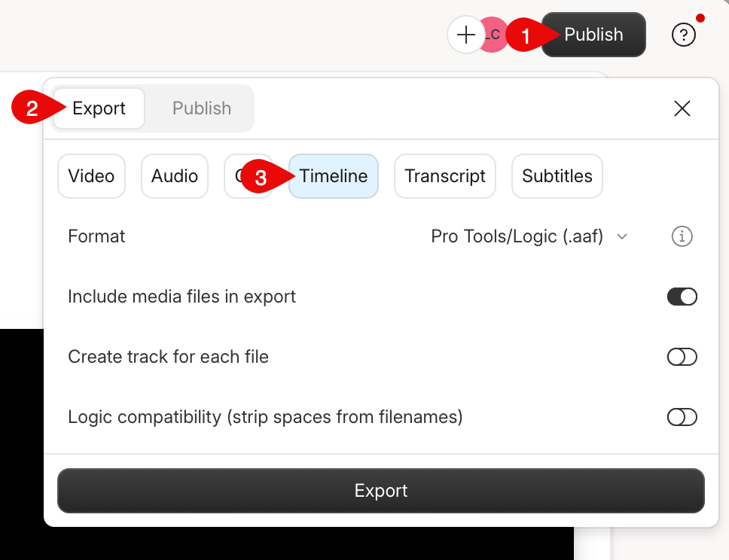Select the Audio export option
Image resolution: width=729 pixels, height=560 pixels.
click(174, 175)
